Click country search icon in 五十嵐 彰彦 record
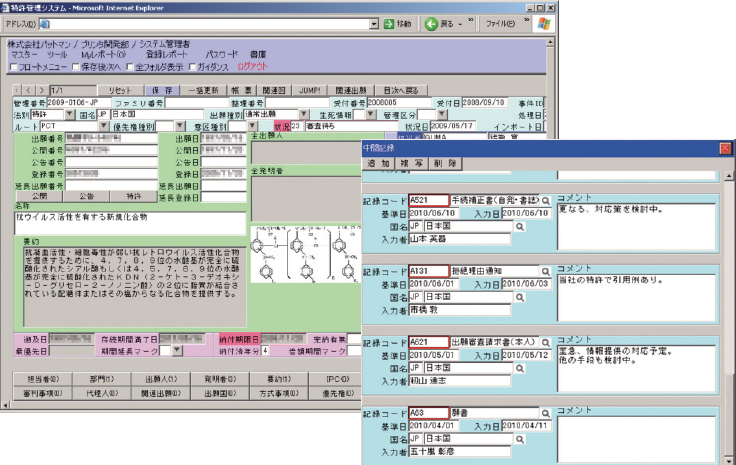The width and height of the screenshot is (736, 465). (520, 439)
